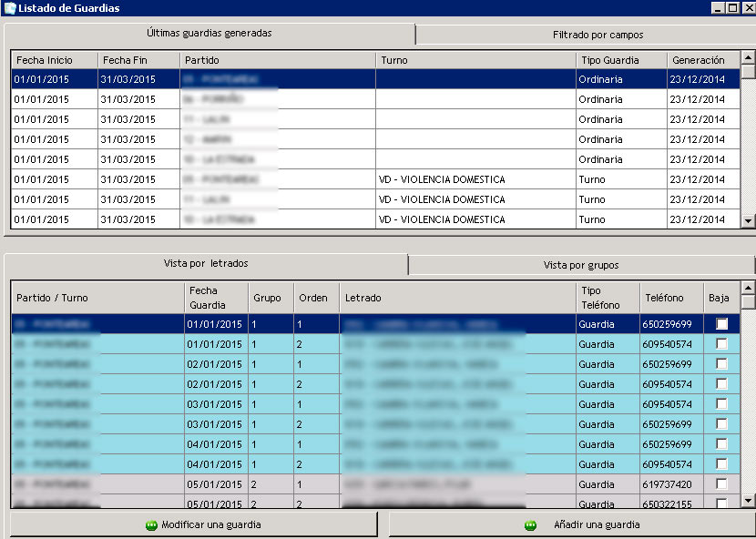The image size is (756, 539).
Task: Sort by Fecha Inicio column header
Action: pos(54,60)
